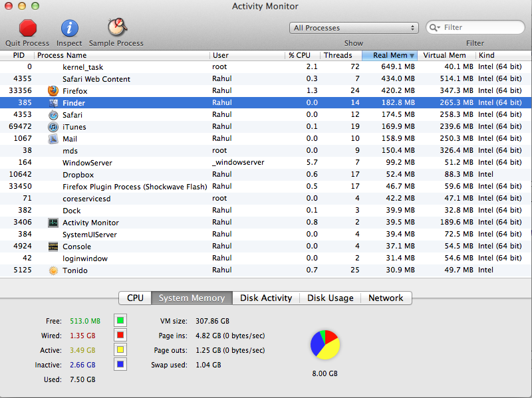The width and height of the screenshot is (532, 398).
Task: Click the 649.1 MB real memory value
Action: tap(398, 66)
